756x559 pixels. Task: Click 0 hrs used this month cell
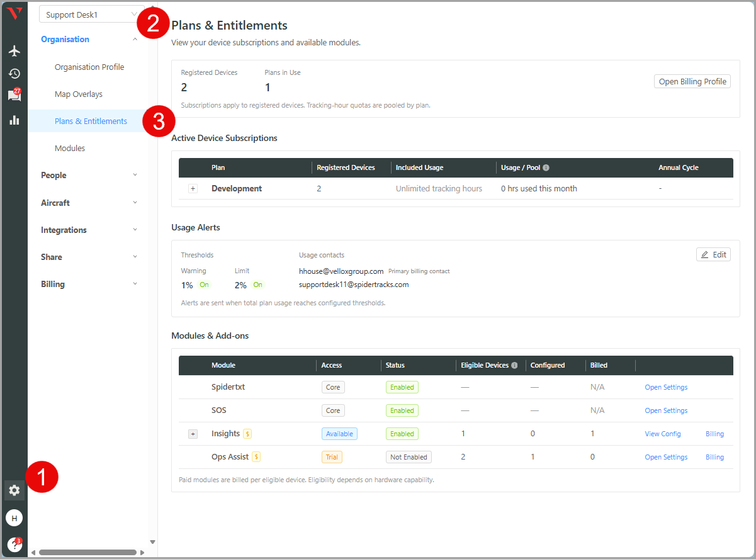539,189
